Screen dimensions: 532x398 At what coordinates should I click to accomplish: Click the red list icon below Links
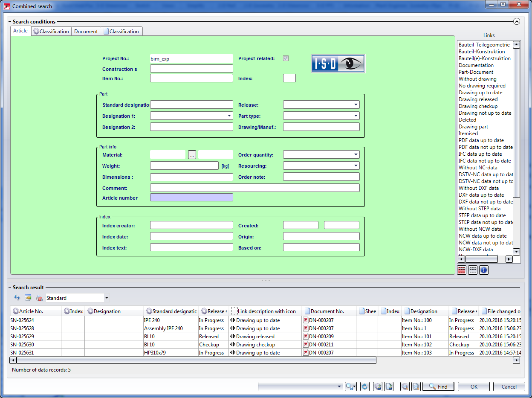coord(461,270)
